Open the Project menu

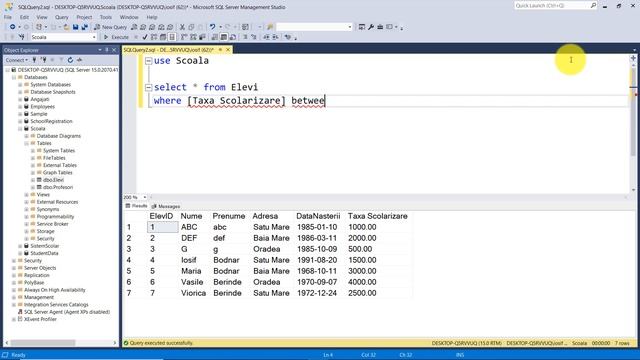point(84,17)
